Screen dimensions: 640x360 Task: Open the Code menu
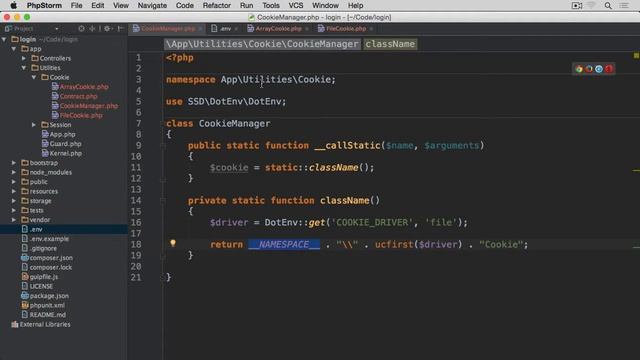coord(184,5)
